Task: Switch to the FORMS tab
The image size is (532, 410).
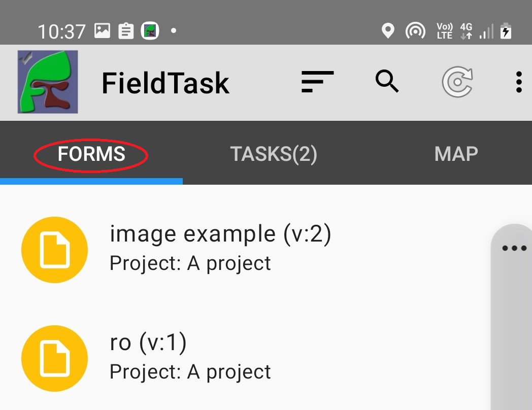Action: click(91, 154)
